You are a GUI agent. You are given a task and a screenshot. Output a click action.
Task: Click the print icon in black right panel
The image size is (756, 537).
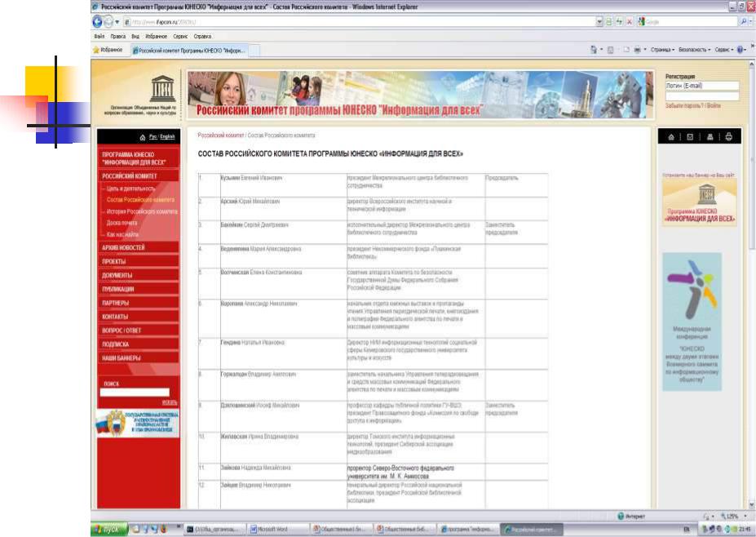pyautogui.click(x=729, y=137)
